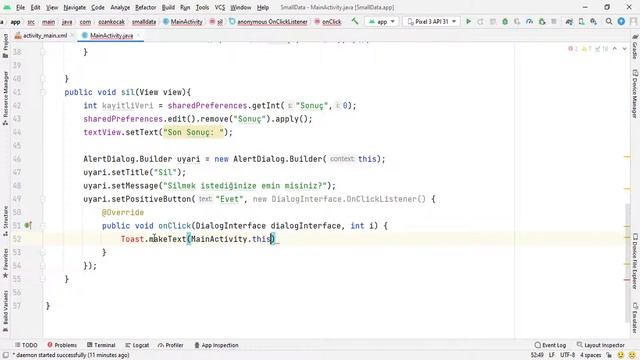Screen dimensions: 640x360
Task: Click the override gutter icon on line 51
Action: [28, 225]
